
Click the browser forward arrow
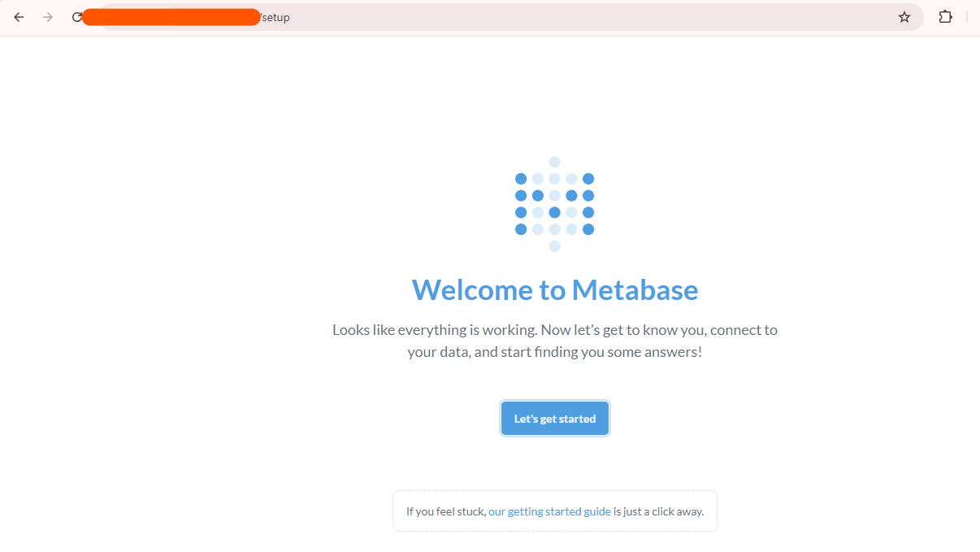click(48, 17)
